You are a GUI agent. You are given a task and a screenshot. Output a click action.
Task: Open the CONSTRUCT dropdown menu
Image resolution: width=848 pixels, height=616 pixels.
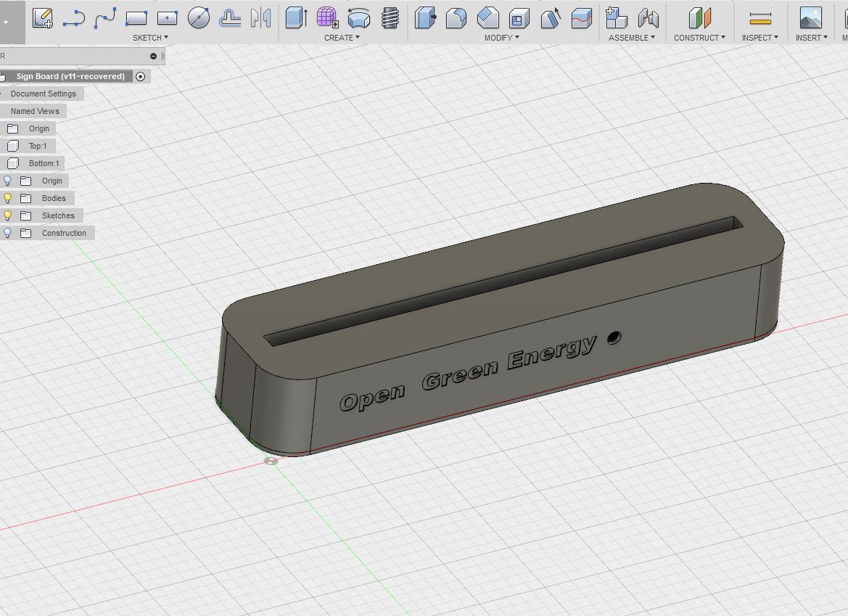pos(699,38)
